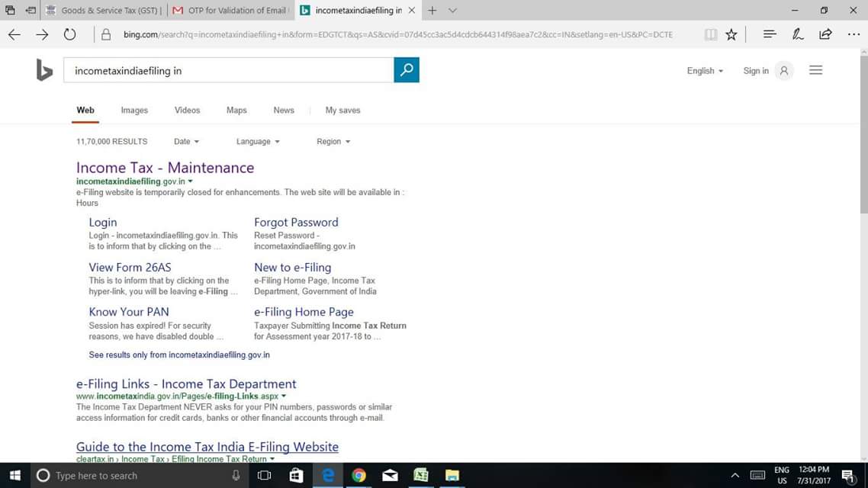868x488 pixels.
Task: Open e-Filing Home Page link
Action: [304, 312]
